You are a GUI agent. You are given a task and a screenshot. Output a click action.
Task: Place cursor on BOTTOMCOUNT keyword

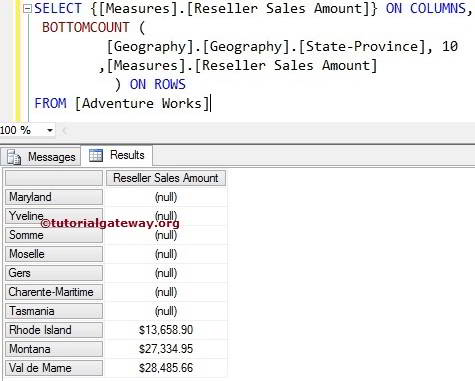(86, 27)
